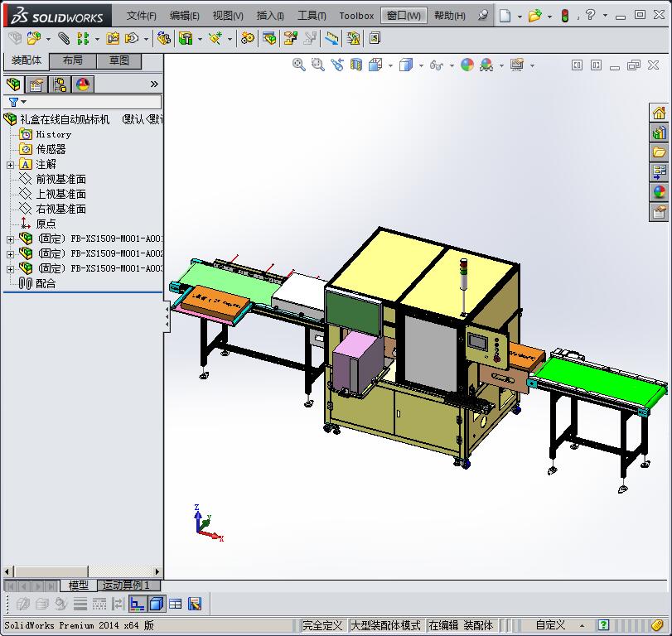Open Edit Appearance with the color ball

pyautogui.click(x=468, y=64)
